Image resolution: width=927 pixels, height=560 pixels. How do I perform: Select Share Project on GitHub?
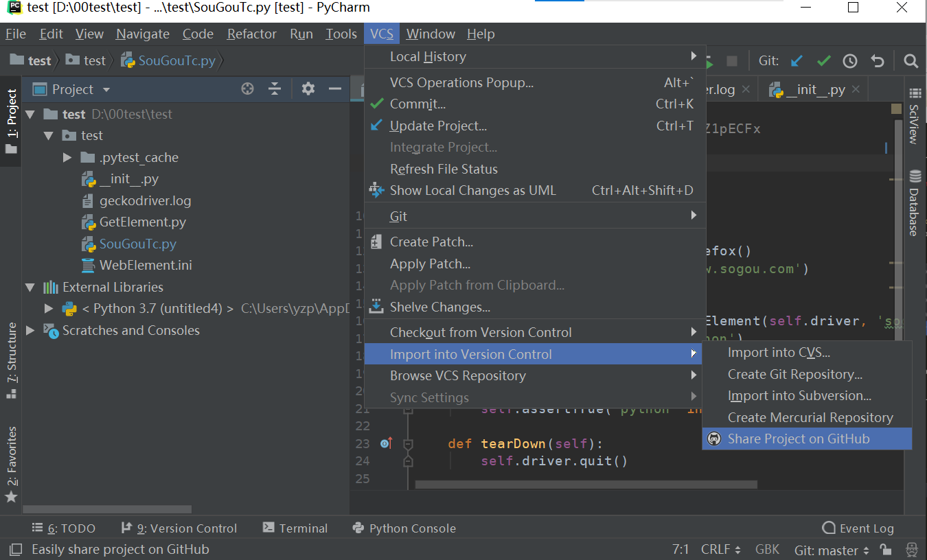(807, 439)
